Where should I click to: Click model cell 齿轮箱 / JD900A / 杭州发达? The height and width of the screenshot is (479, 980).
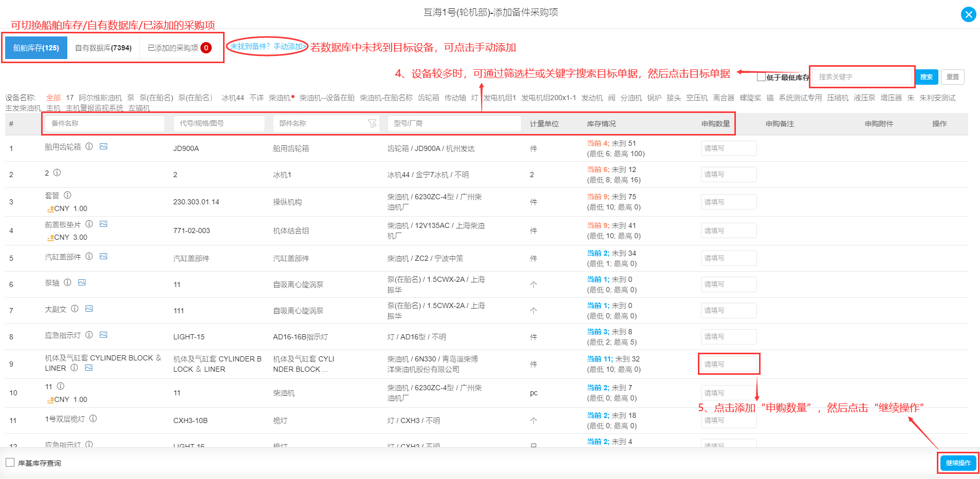[431, 148]
